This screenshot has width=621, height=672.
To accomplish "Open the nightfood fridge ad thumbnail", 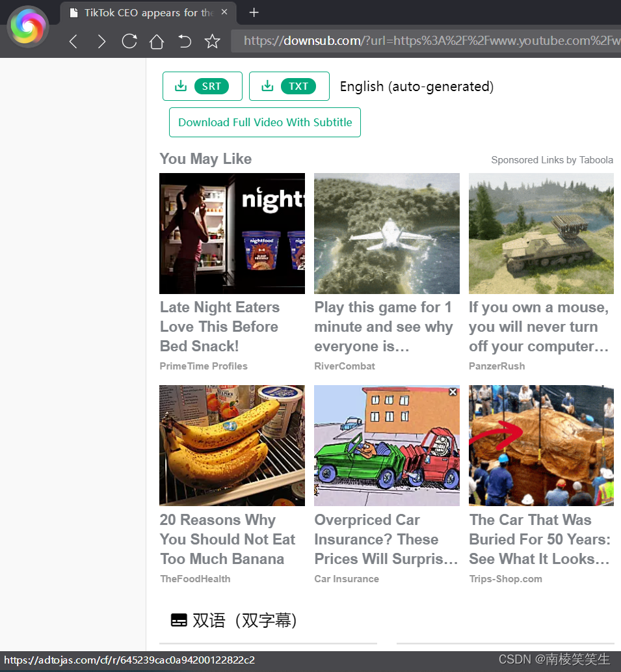I will [x=232, y=234].
